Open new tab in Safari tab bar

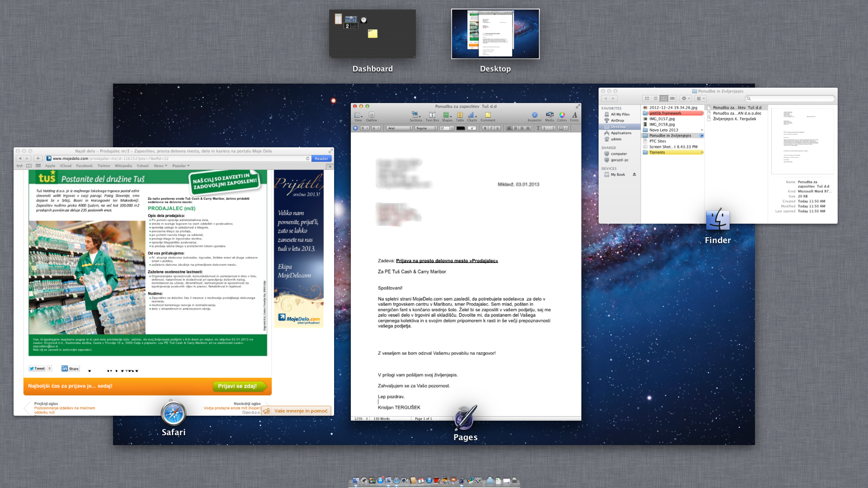[x=330, y=166]
